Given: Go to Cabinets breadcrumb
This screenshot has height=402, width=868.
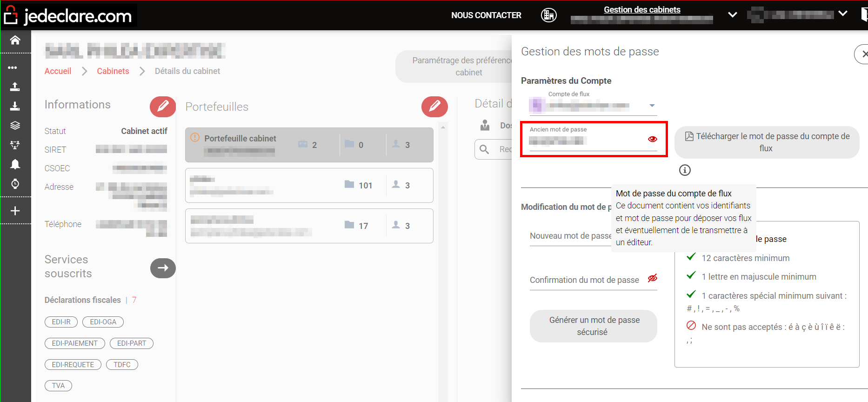Looking at the screenshot, I should coord(113,71).
